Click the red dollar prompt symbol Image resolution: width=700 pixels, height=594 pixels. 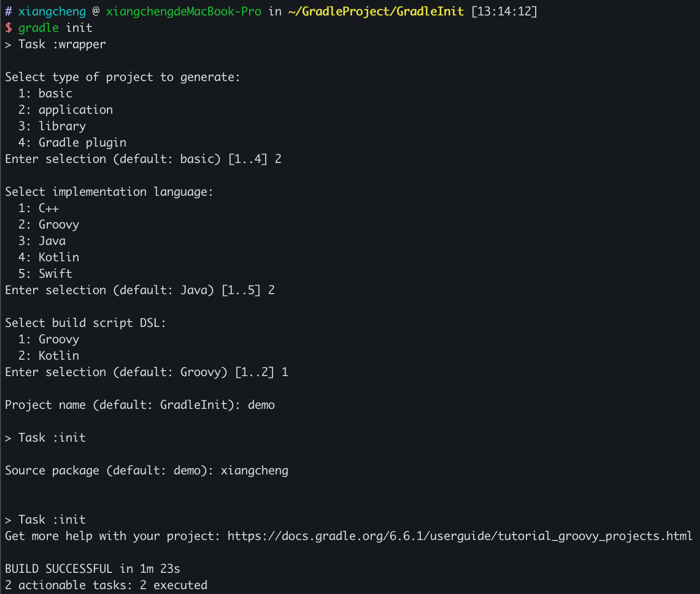[x=8, y=28]
